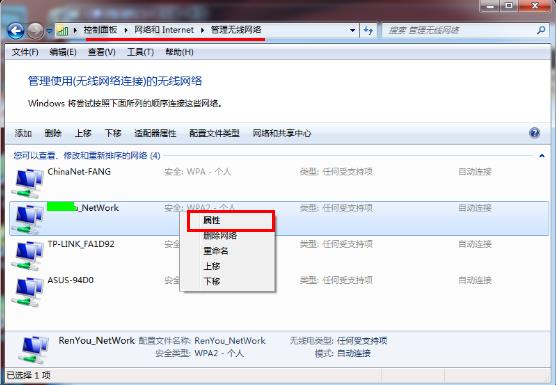Open the 查看(V) menu
The image size is (556, 385).
coord(102,52)
